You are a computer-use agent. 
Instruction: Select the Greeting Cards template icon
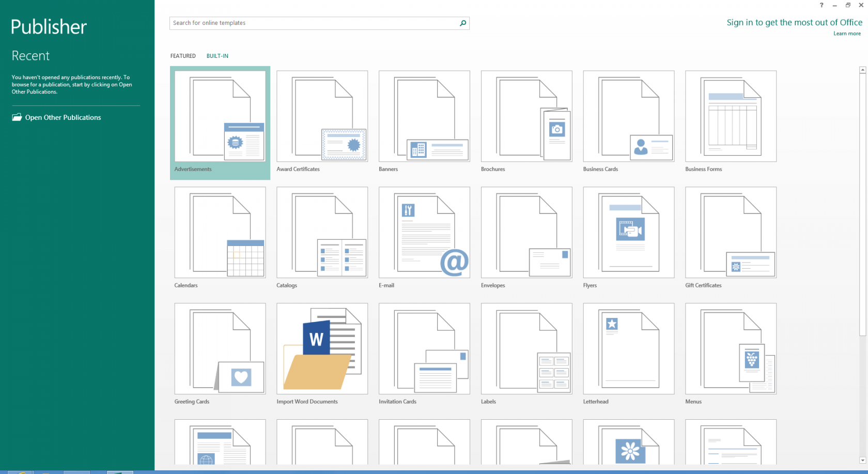(x=220, y=349)
